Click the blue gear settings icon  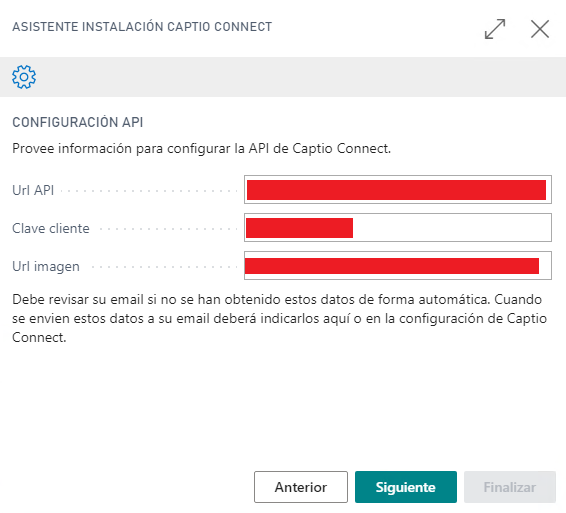click(x=24, y=77)
